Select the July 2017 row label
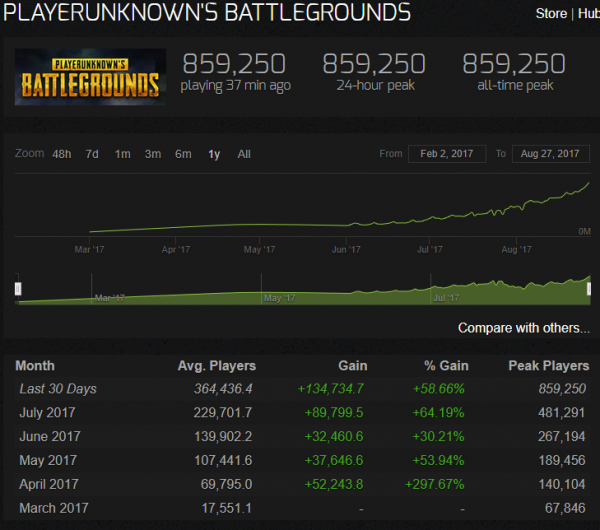 click(47, 413)
